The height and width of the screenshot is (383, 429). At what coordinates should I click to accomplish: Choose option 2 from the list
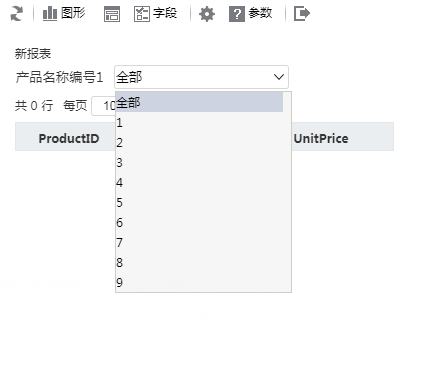(199, 142)
